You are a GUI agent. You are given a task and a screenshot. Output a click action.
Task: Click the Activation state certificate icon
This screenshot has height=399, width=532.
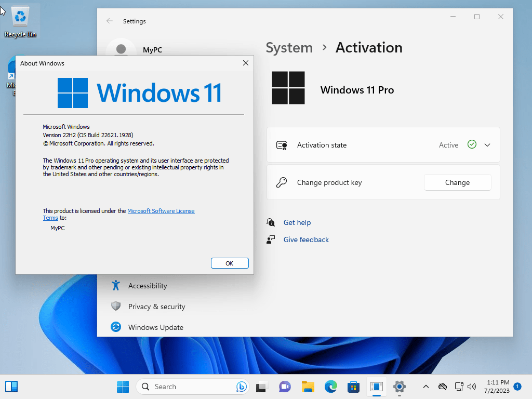282,145
